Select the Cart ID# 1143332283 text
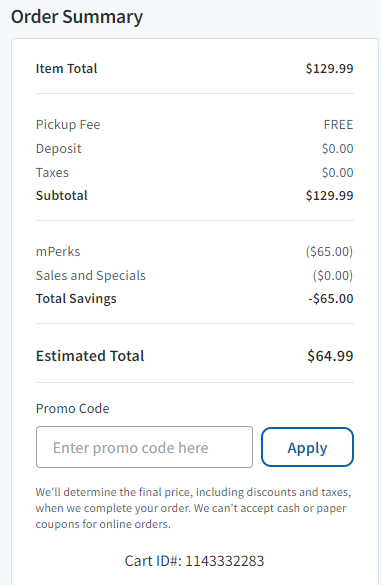 click(194, 561)
